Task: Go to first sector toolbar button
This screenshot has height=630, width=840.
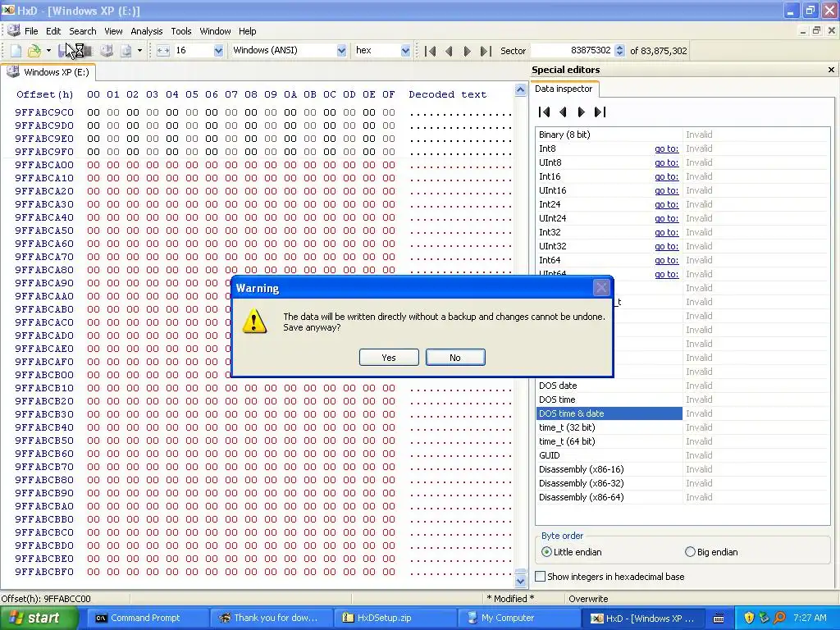Action: (430, 51)
